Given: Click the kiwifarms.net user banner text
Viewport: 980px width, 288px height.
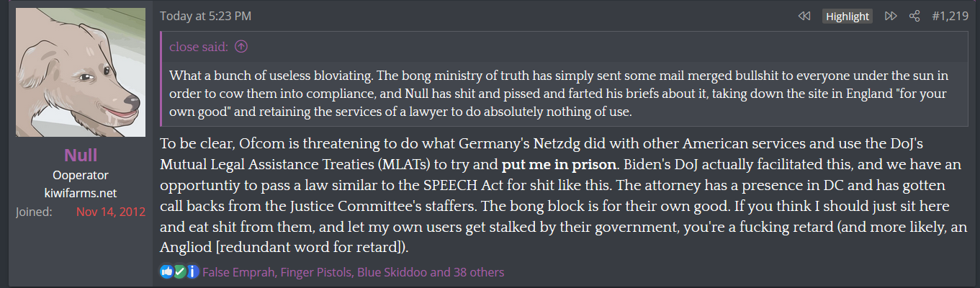Looking at the screenshot, I should [x=80, y=193].
